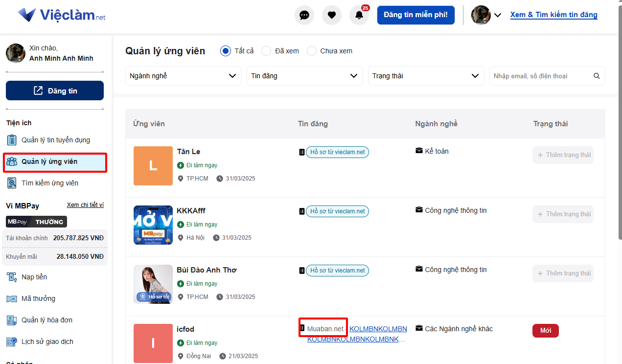Open Tìm kiếm ứng viên menu item
The height and width of the screenshot is (364, 622).
[49, 183]
